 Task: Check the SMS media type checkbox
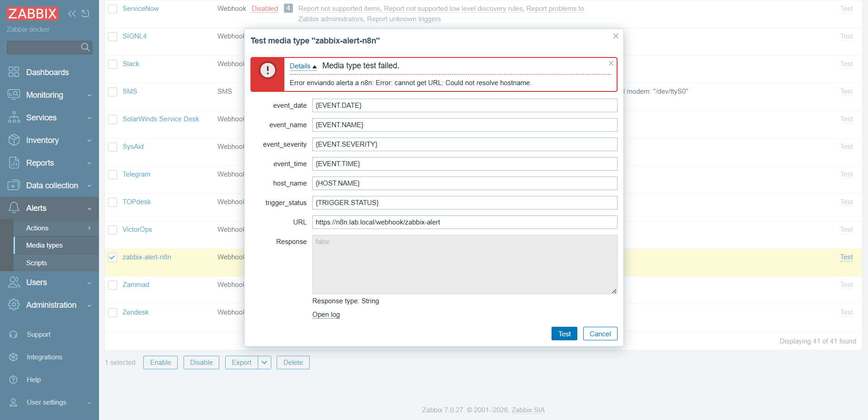click(113, 92)
